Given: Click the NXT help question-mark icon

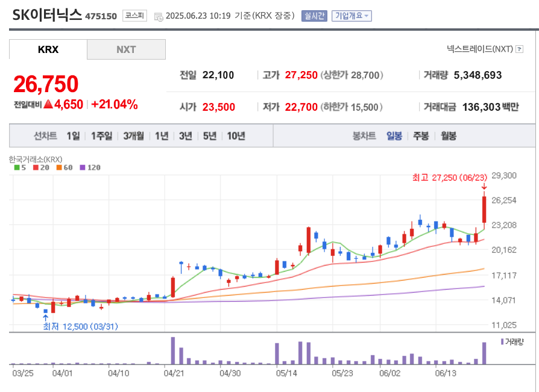Looking at the screenshot, I should click(x=520, y=49).
